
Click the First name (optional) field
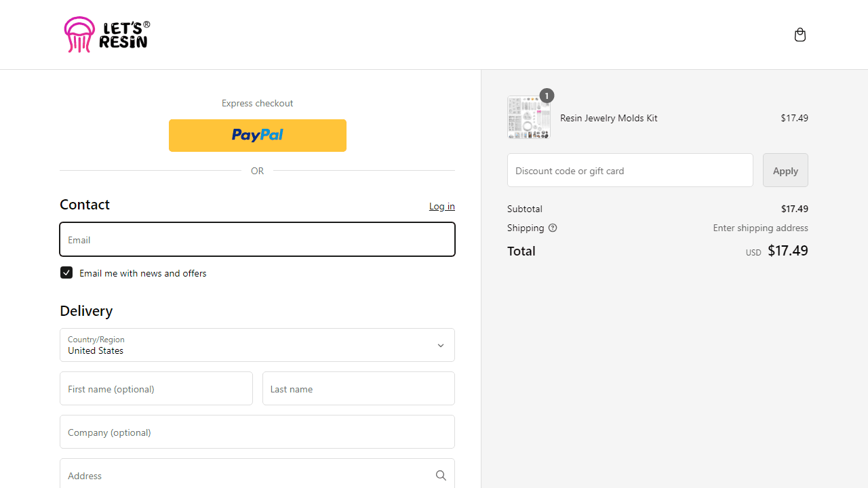click(x=156, y=388)
